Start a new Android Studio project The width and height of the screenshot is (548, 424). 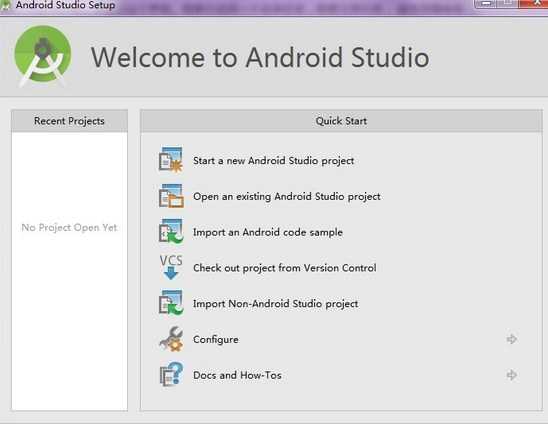click(x=273, y=161)
